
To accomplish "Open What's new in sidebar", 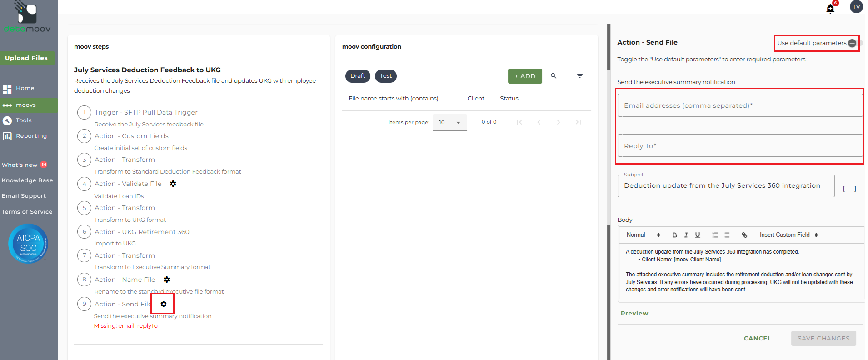I will click(x=20, y=165).
